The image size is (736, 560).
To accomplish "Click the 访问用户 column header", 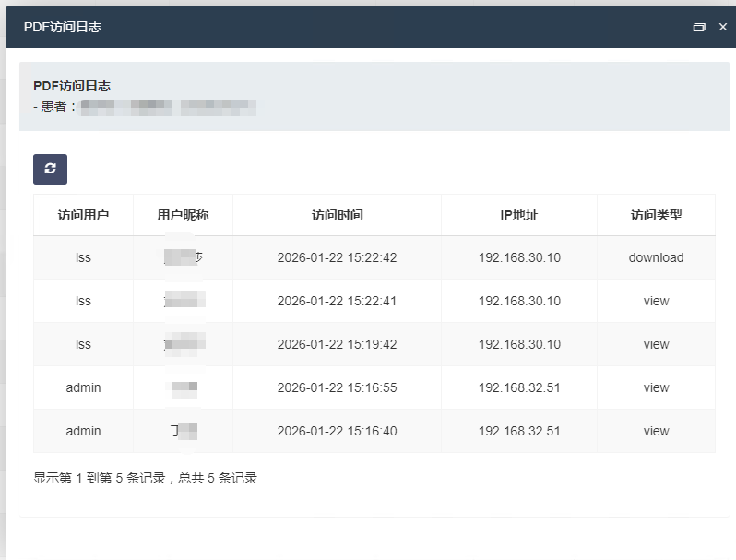I will 83,215.
